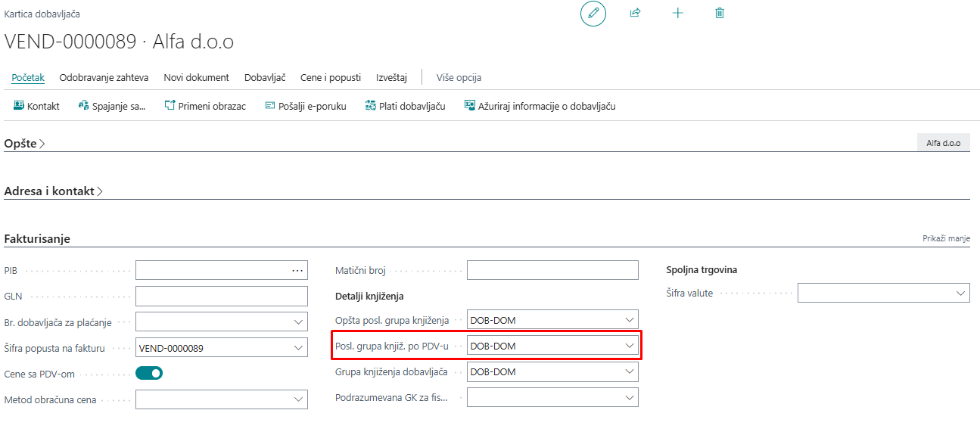Click the Matični broj input field
Image resolution: width=980 pixels, height=435 pixels.
tap(552, 270)
